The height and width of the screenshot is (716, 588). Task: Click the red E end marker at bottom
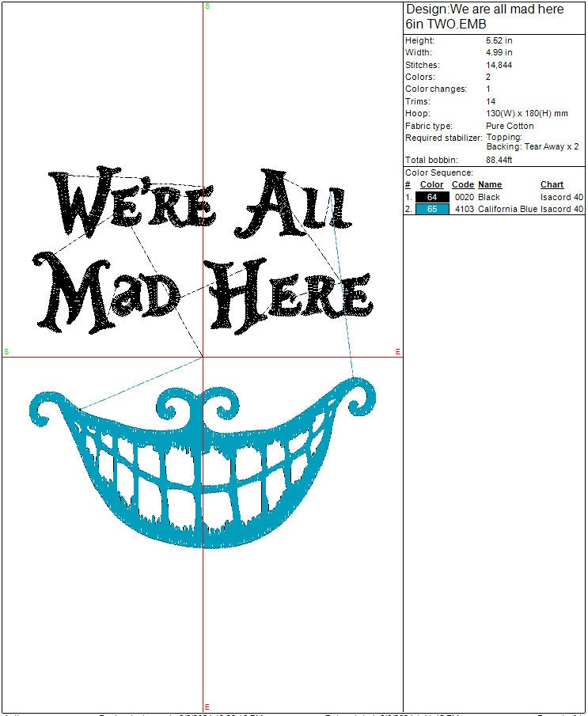(x=207, y=707)
